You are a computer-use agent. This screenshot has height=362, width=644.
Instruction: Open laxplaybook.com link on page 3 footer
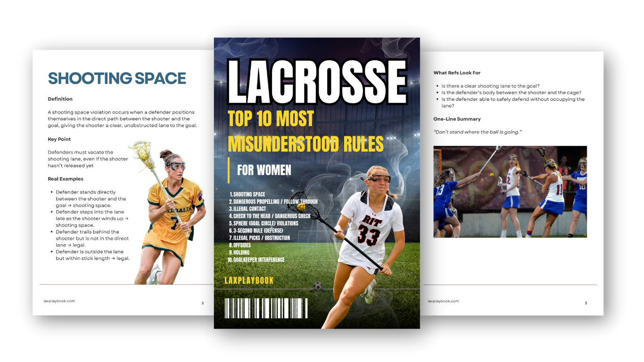tap(443, 301)
